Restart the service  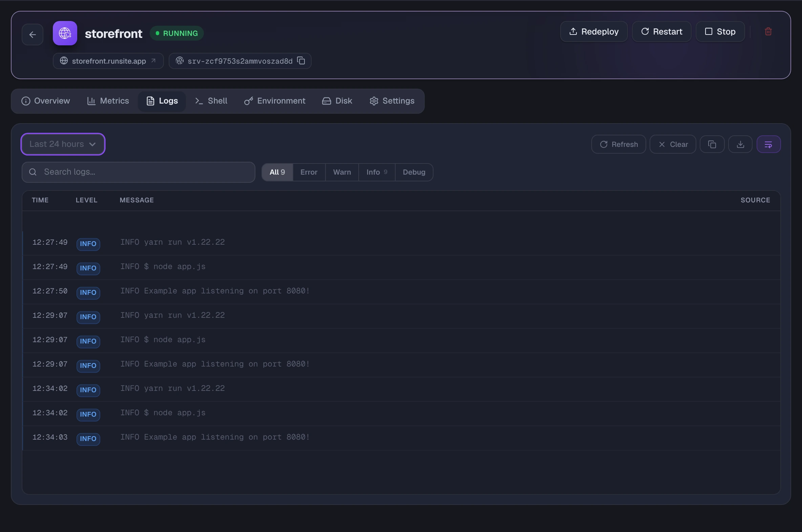661,31
